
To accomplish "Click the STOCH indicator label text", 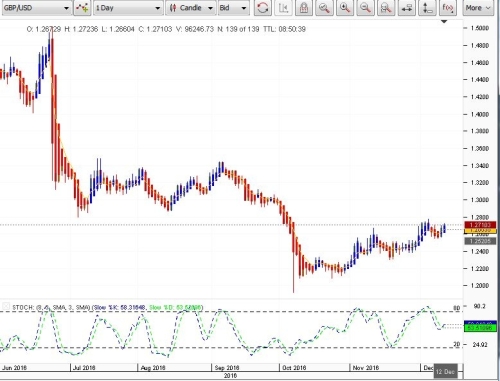I will point(51,307).
